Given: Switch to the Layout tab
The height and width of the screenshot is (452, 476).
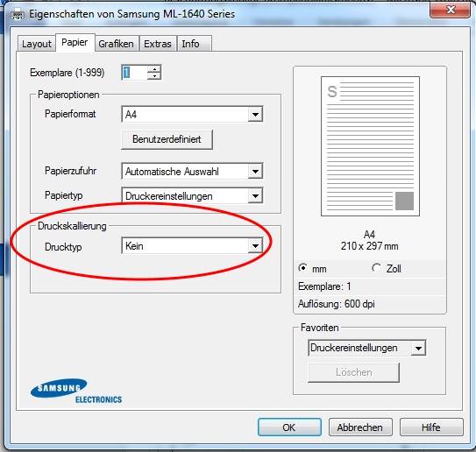Looking at the screenshot, I should point(37,44).
